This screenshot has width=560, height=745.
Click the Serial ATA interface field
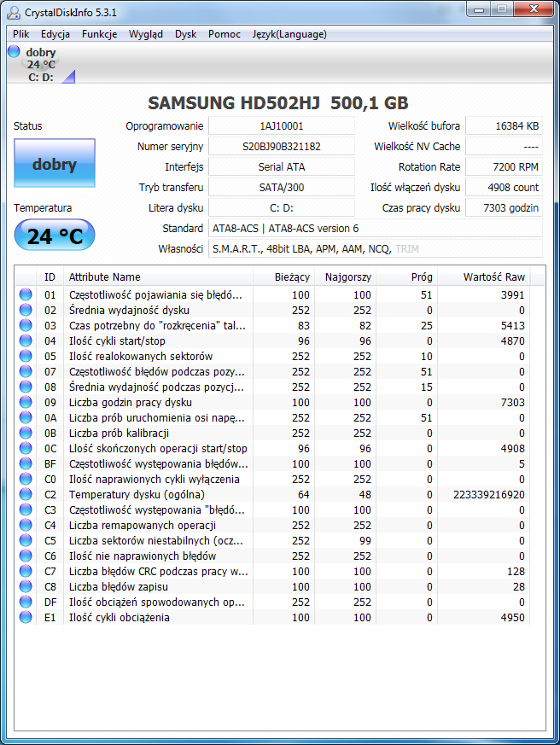click(282, 166)
